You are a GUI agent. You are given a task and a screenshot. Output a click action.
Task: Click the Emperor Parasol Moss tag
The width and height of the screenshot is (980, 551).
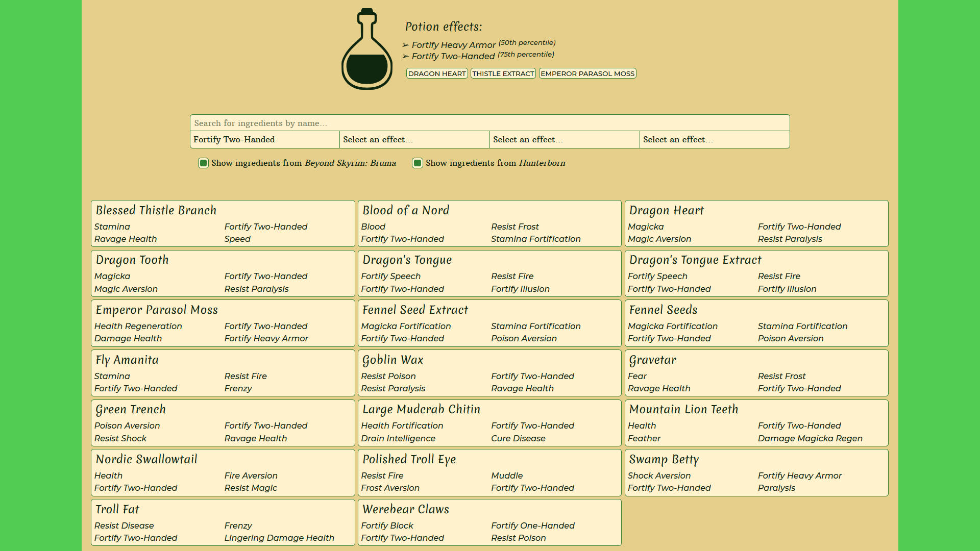[x=587, y=73]
